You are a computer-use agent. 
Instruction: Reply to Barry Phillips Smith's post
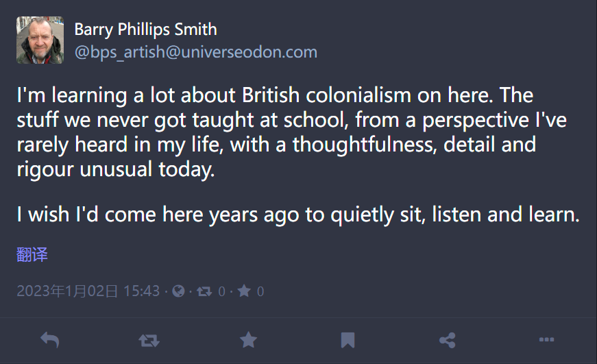coord(50,339)
